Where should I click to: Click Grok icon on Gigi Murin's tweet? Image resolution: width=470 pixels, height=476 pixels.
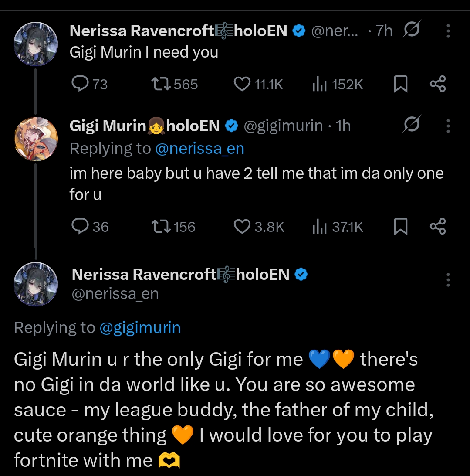[412, 126]
